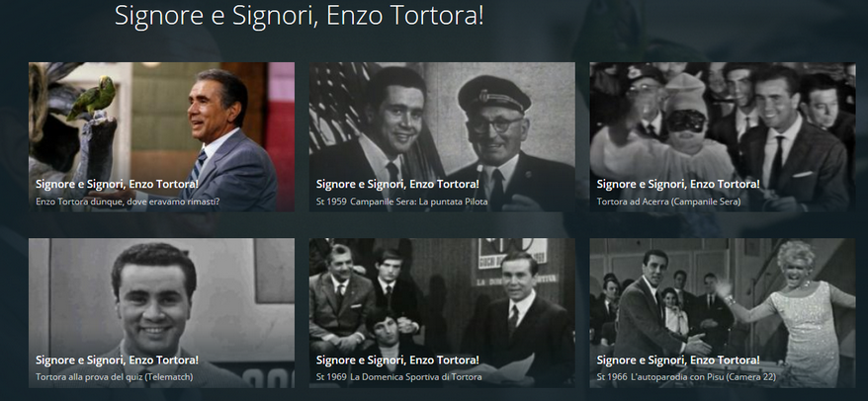Select "L'autoparodia con Pisu (Camera 22)" caption
The image size is (868, 401).
click(x=704, y=377)
